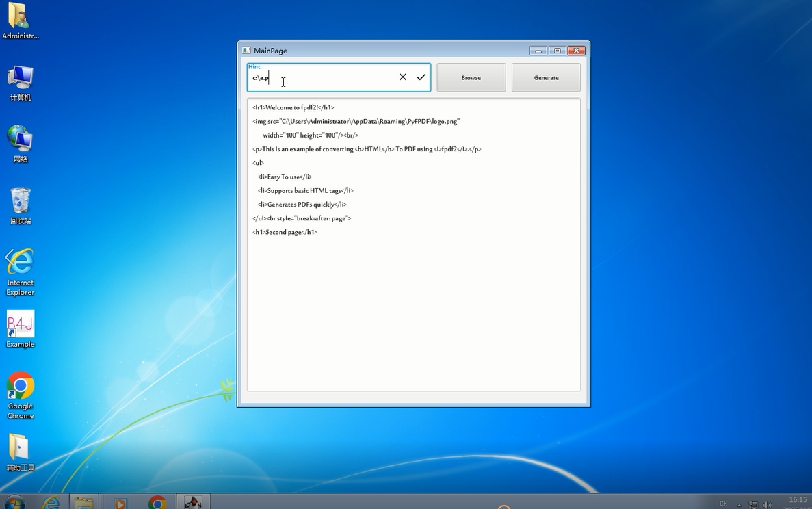Screen dimensions: 812x509
Task: Select the B4J Example desktop shortcut
Action: [21, 329]
